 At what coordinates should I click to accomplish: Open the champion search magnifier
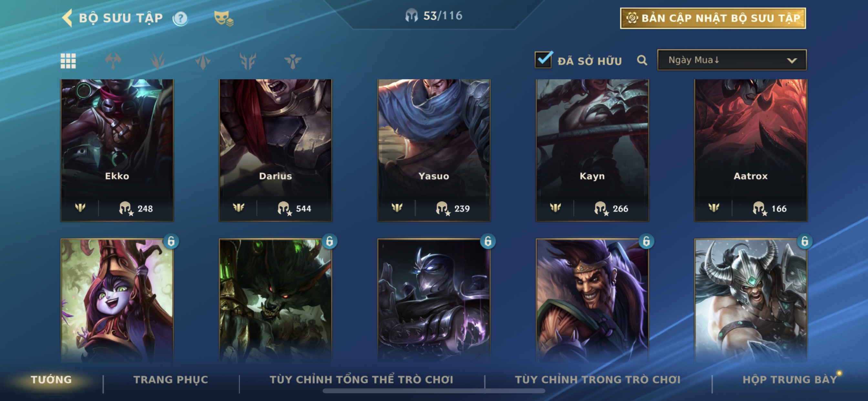[x=642, y=60]
